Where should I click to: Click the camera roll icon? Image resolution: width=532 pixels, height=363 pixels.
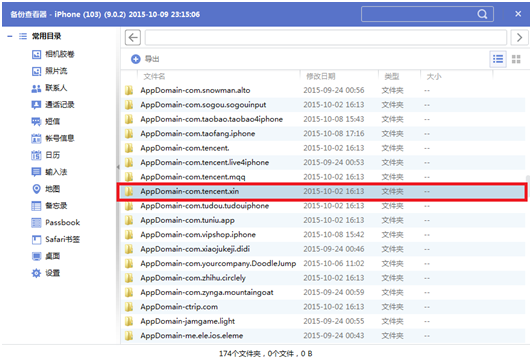36,54
